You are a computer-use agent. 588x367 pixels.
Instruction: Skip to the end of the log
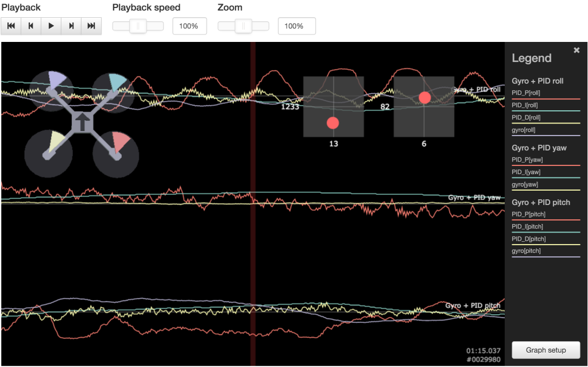click(x=91, y=25)
